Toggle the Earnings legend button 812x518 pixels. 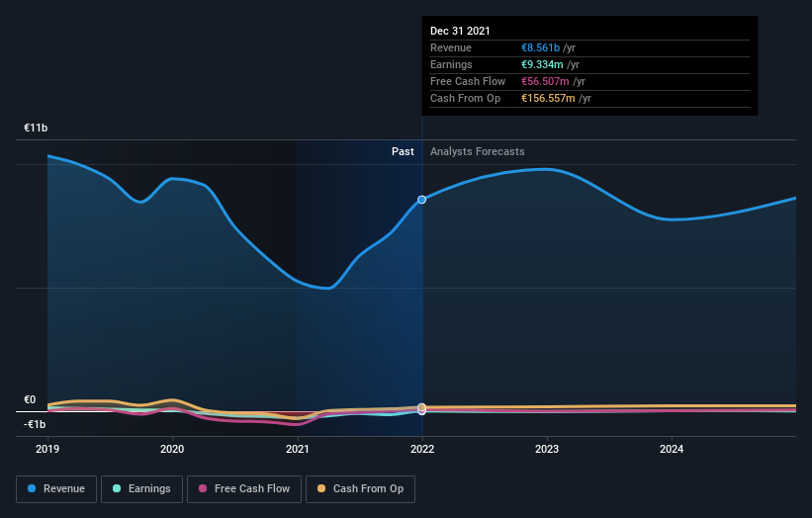[x=141, y=489]
